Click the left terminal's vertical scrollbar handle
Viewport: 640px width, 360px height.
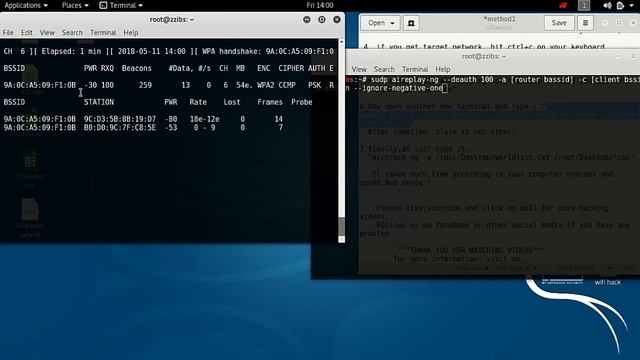point(342,227)
